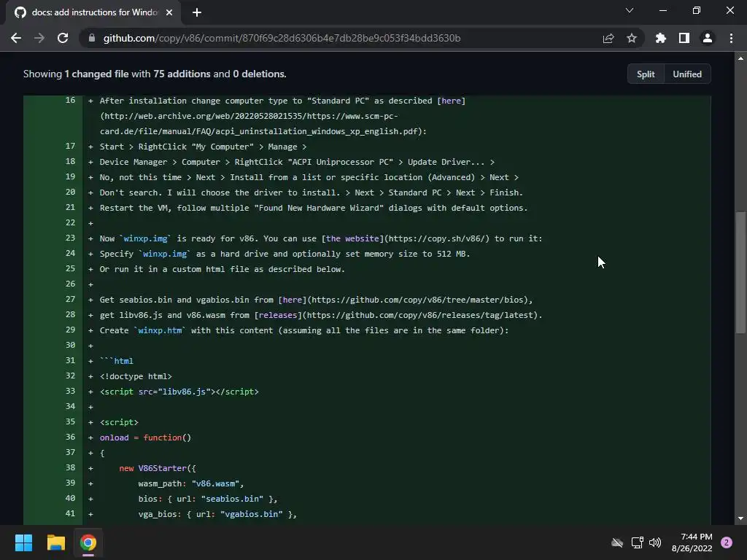Bookmark this page with star icon
747x560 pixels.
pyautogui.click(x=632, y=38)
